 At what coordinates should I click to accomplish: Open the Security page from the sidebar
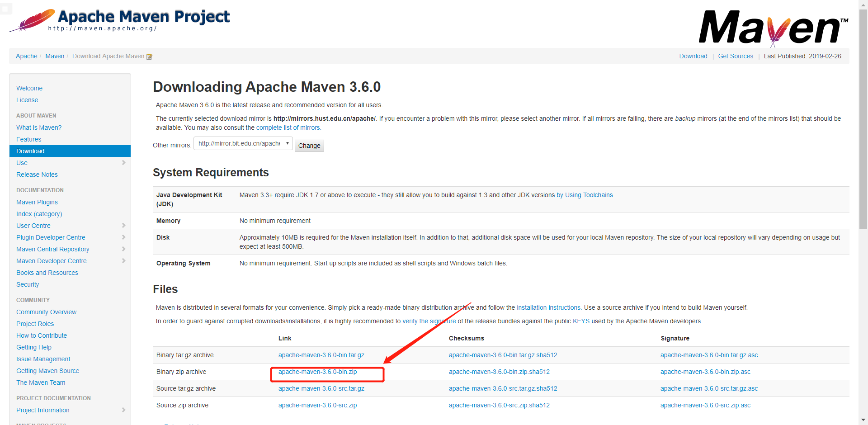click(27, 284)
